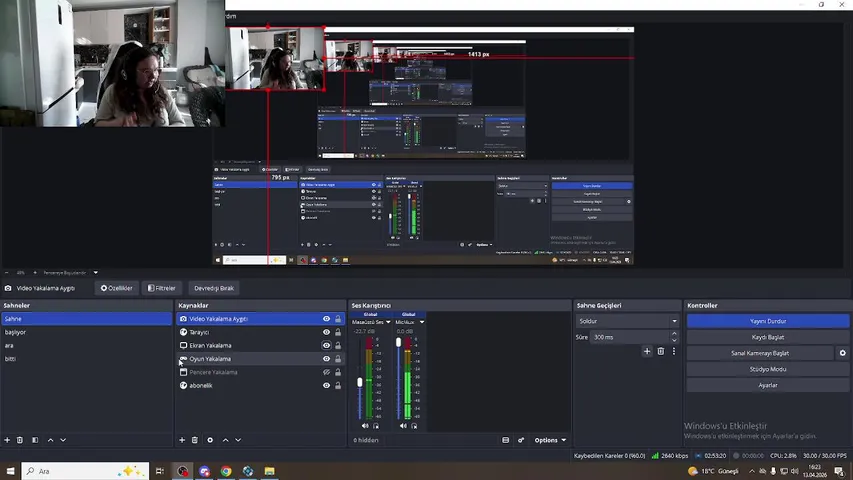This screenshot has width=853, height=480.
Task: Open scene filters icon in Sahneler toolbar
Action: coord(35,440)
